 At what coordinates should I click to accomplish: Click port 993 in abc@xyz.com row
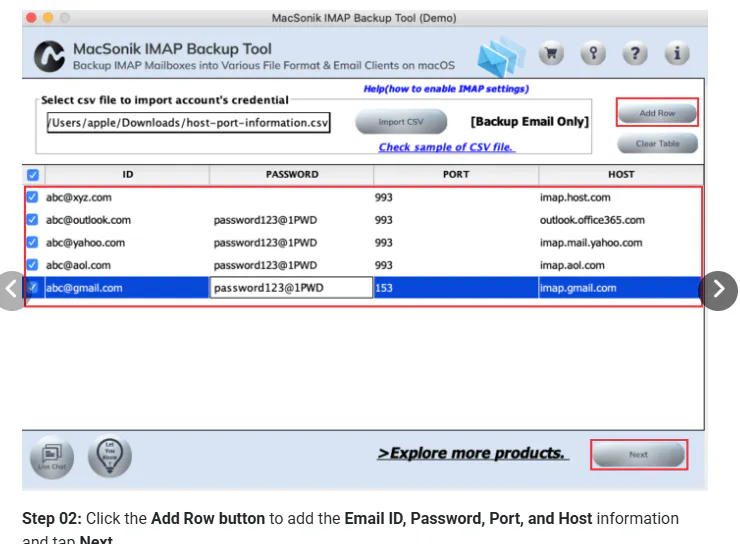click(x=456, y=197)
